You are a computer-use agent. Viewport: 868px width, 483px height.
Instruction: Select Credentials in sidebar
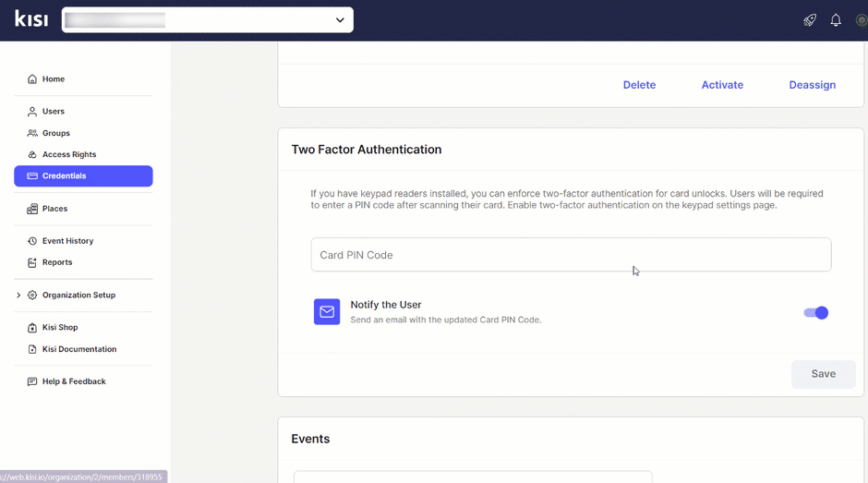click(84, 176)
